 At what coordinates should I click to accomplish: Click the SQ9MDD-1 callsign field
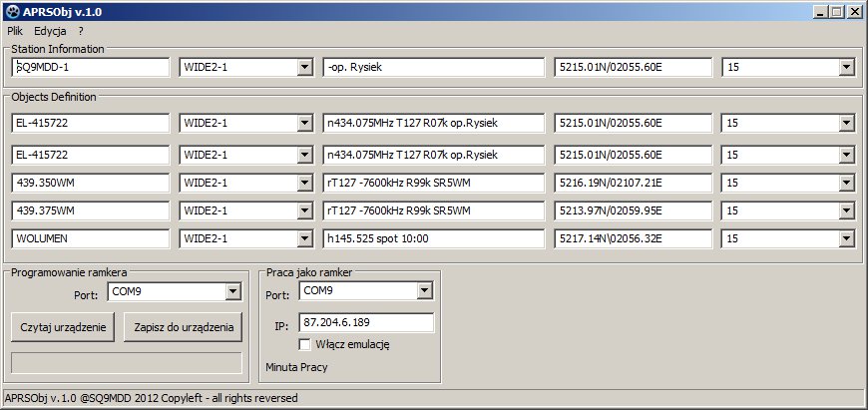tap(90, 67)
